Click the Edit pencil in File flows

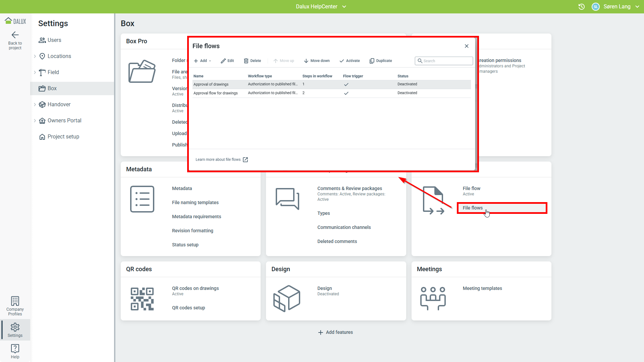click(227, 61)
